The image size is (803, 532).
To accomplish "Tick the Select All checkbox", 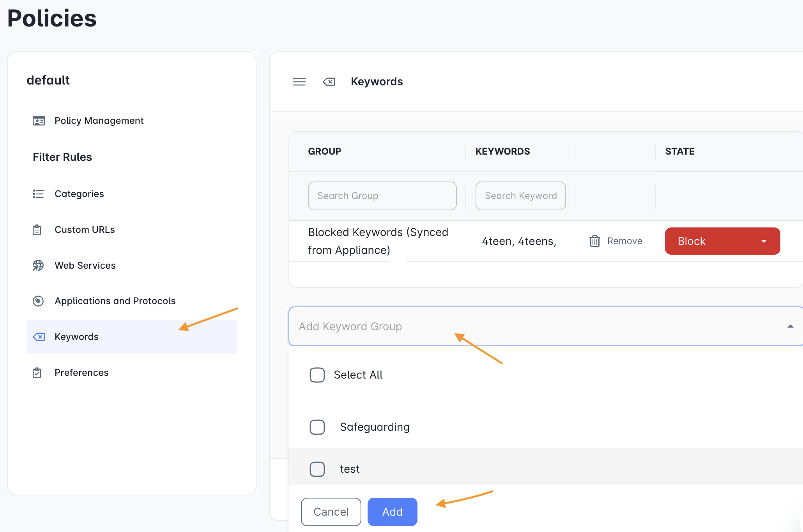I will click(317, 375).
